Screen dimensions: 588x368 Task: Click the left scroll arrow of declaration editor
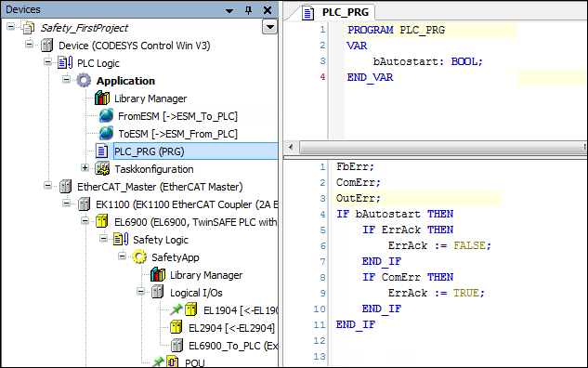[291, 147]
